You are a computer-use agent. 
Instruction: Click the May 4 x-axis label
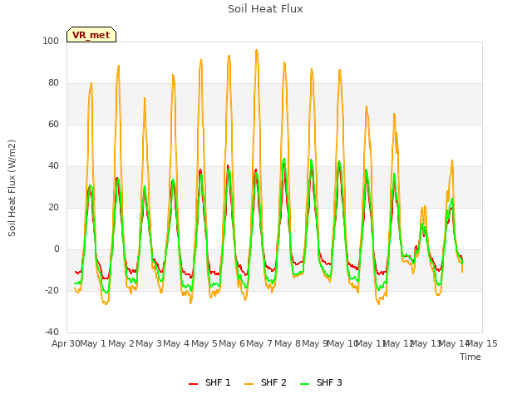[176, 343]
